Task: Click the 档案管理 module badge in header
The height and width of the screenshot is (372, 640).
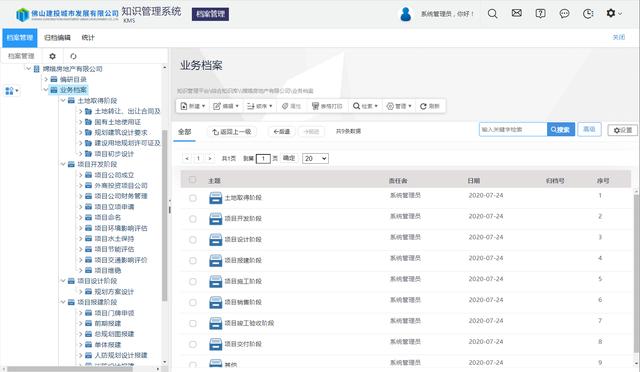Action: coord(210,14)
